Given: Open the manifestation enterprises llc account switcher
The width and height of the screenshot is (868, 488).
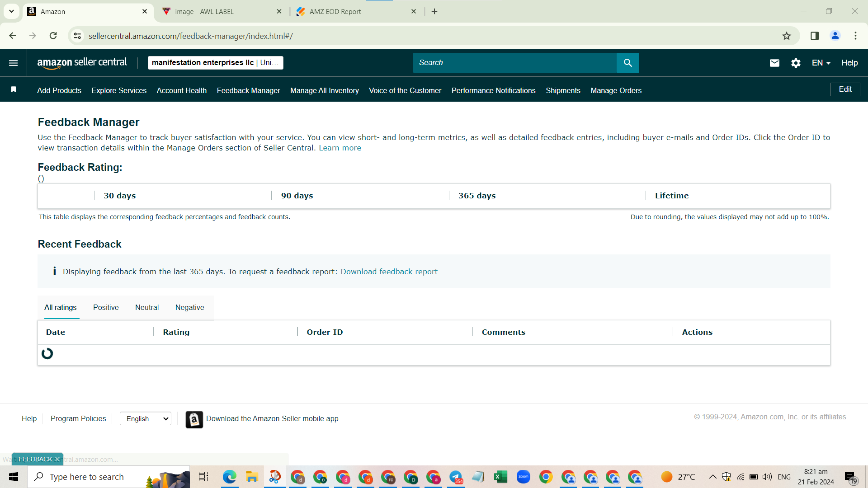Looking at the screenshot, I should tap(216, 63).
